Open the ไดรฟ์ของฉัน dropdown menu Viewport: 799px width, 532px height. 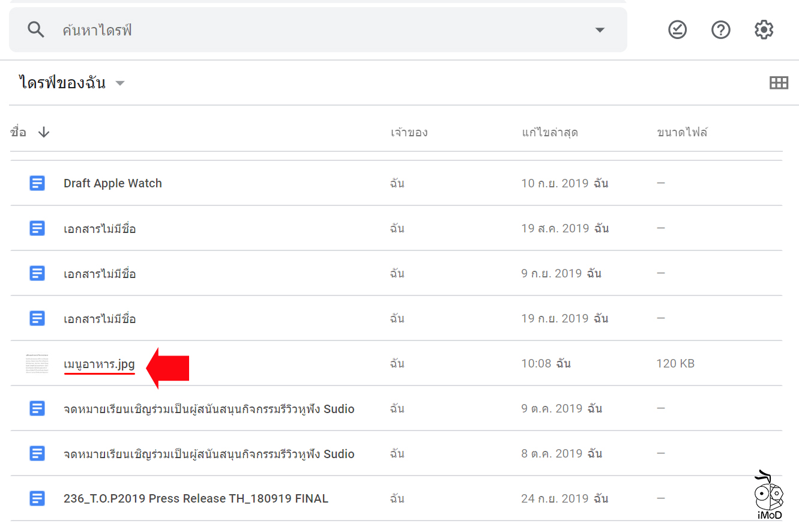(x=120, y=83)
